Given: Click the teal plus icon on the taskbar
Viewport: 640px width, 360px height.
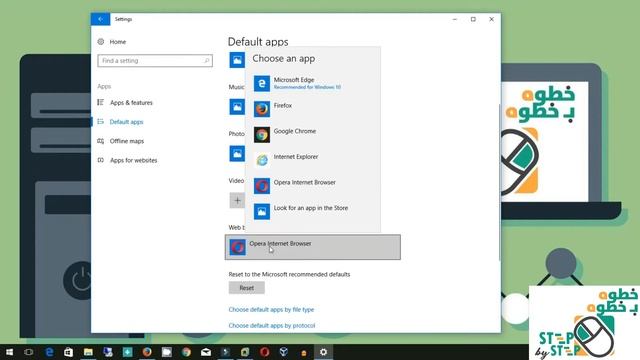Looking at the screenshot, I should tap(127, 352).
